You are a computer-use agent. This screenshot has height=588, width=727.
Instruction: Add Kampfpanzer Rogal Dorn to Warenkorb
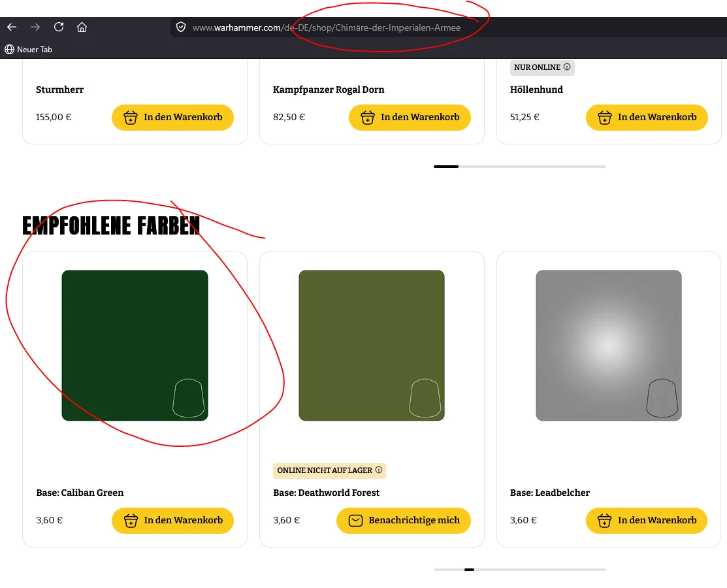click(410, 118)
